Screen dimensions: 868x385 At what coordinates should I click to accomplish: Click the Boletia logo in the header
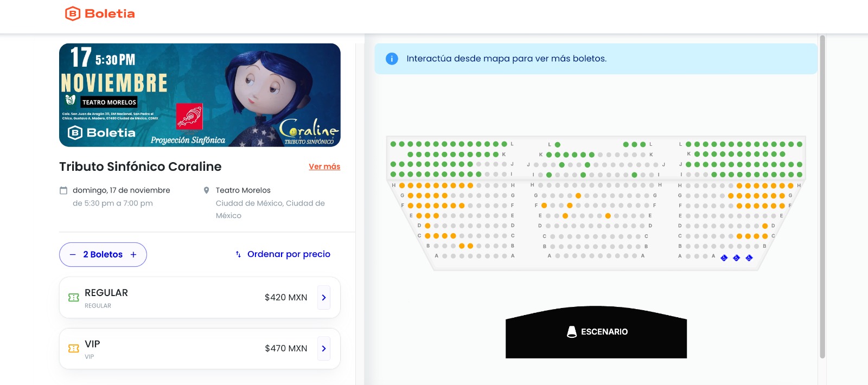pos(100,14)
